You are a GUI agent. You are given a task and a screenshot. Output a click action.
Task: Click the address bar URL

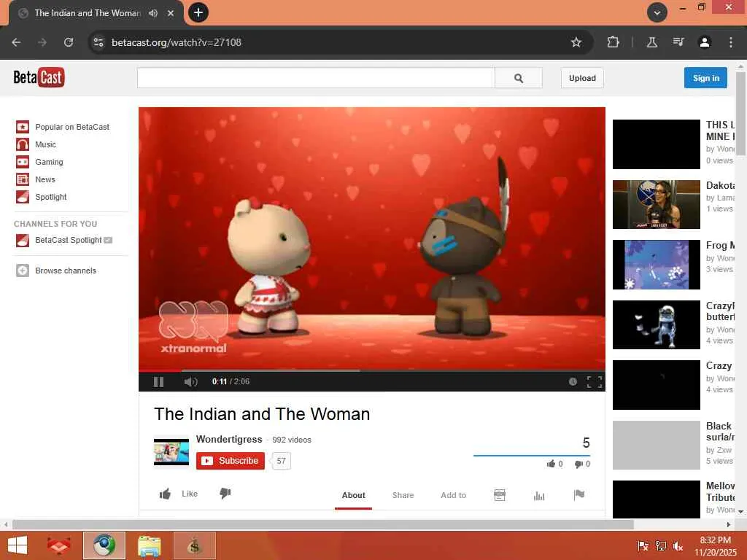(x=177, y=42)
